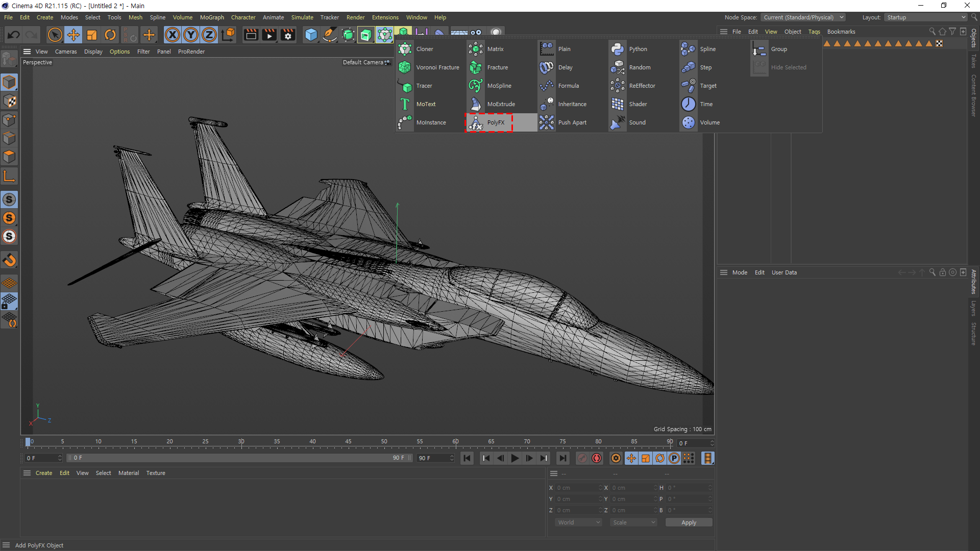Open the Material manager Texture menu
This screenshot has height=551, width=980.
click(156, 473)
